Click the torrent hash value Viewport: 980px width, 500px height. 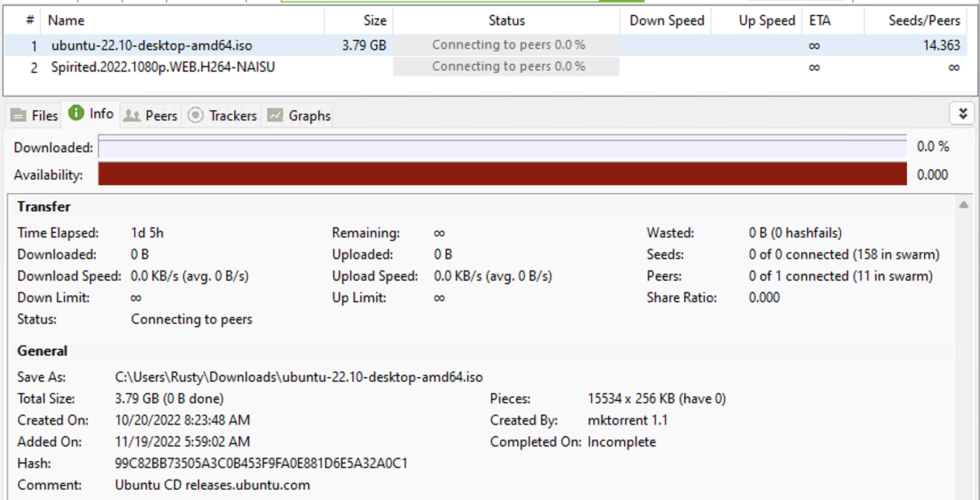coord(261,464)
